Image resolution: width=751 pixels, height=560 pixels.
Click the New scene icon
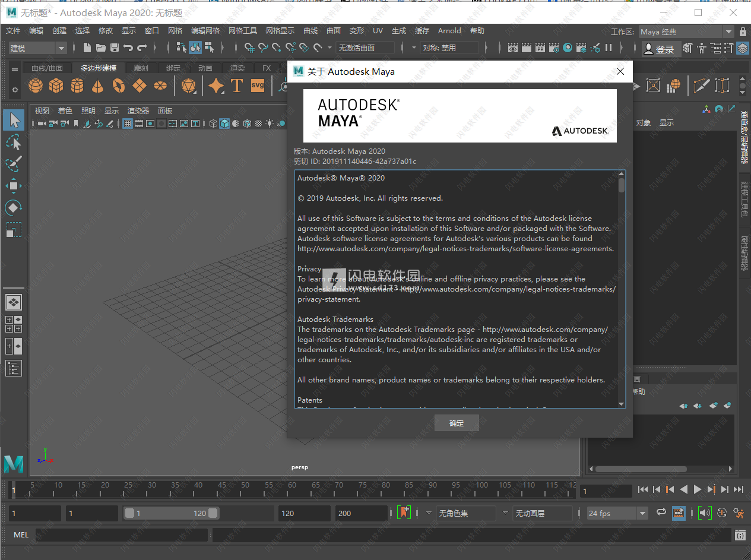(x=87, y=48)
